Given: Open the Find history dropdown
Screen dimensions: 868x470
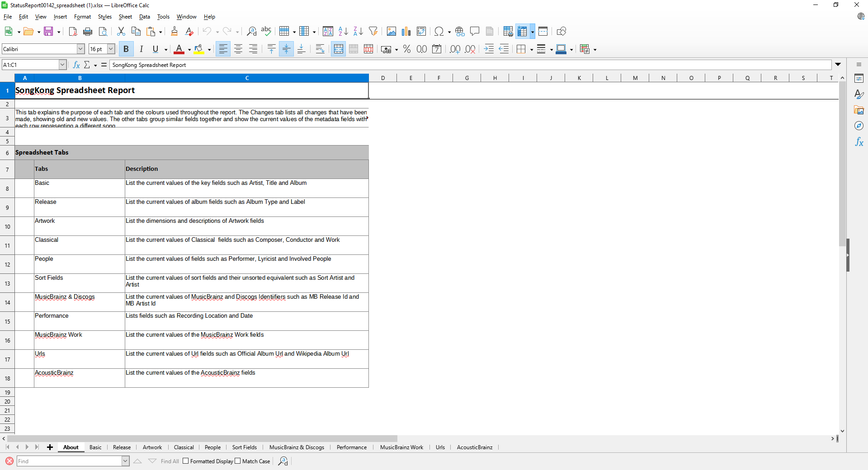Looking at the screenshot, I should [125, 461].
